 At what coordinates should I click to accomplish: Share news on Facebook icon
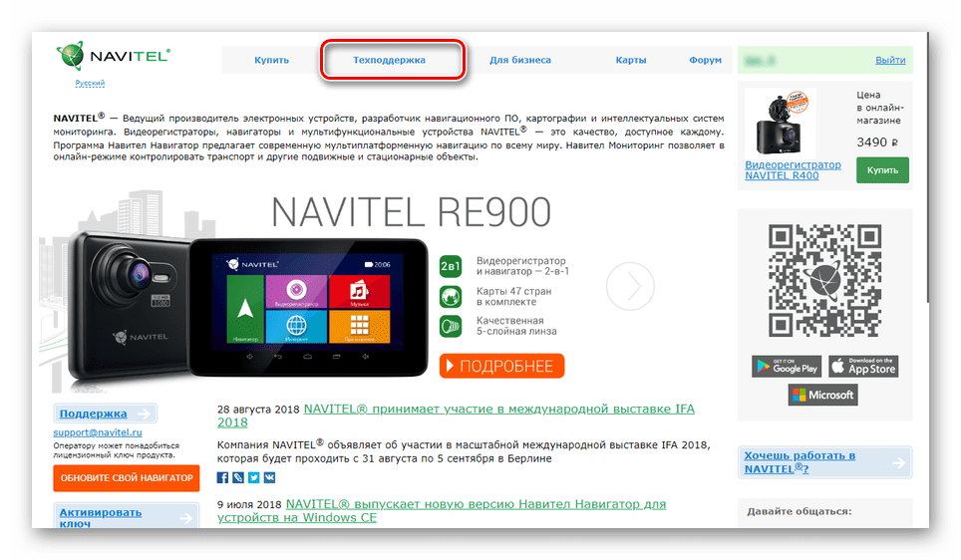tap(223, 478)
